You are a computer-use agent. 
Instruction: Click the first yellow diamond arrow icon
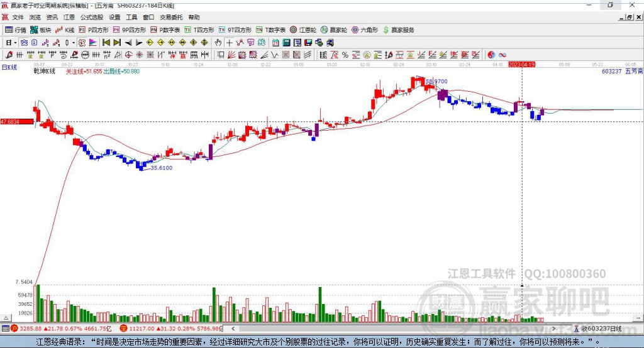pyautogui.click(x=150, y=43)
